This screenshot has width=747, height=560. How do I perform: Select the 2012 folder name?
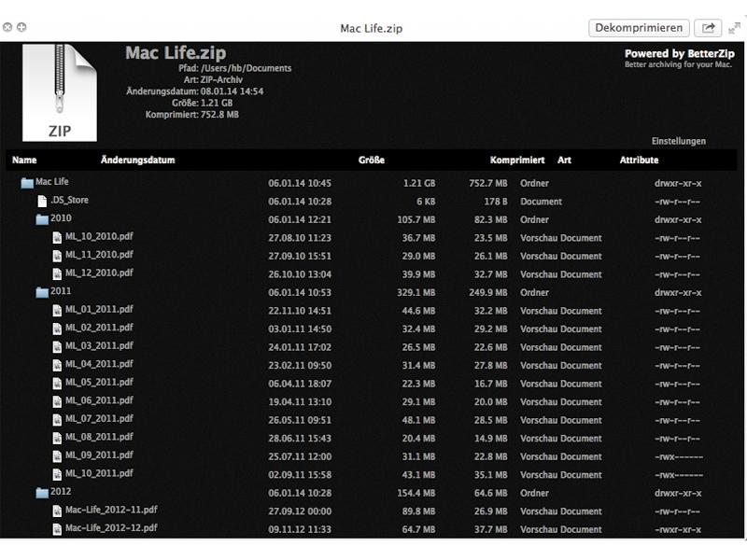(61, 492)
